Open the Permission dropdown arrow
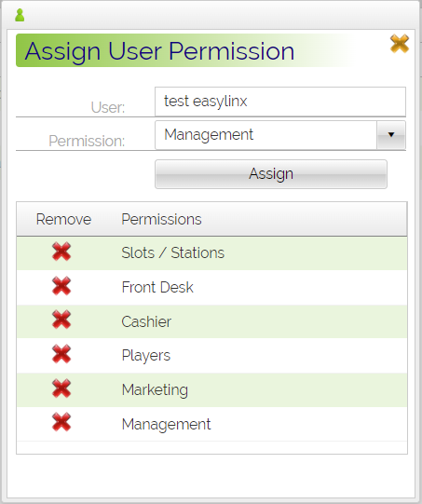Viewport: 422px width, 504px height. pos(391,135)
